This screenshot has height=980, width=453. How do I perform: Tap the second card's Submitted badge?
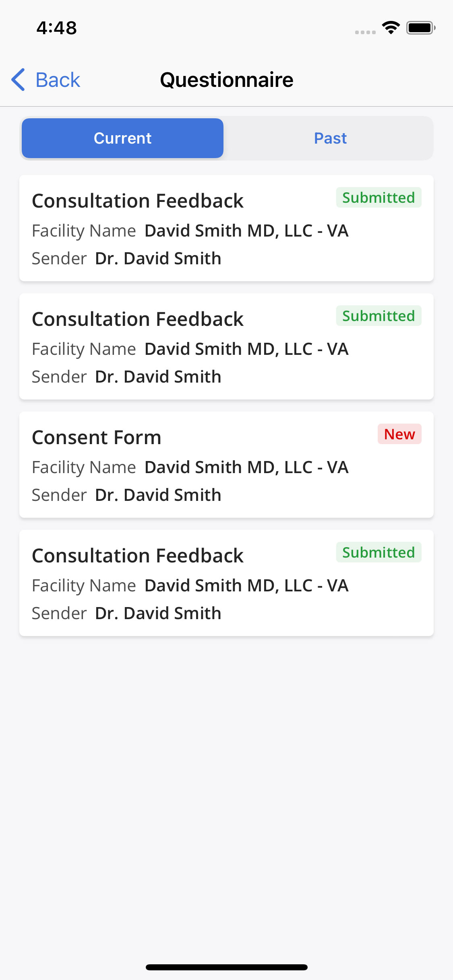(x=379, y=316)
